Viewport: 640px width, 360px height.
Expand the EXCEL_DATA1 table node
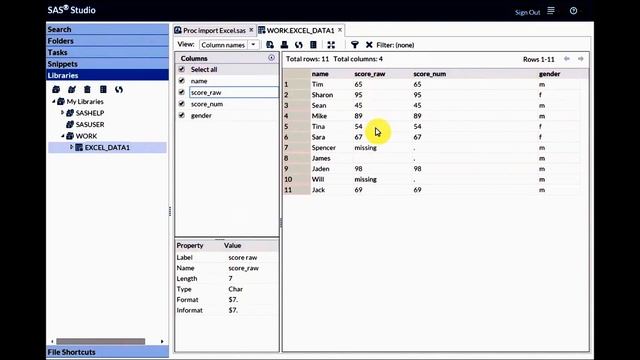click(x=71, y=147)
